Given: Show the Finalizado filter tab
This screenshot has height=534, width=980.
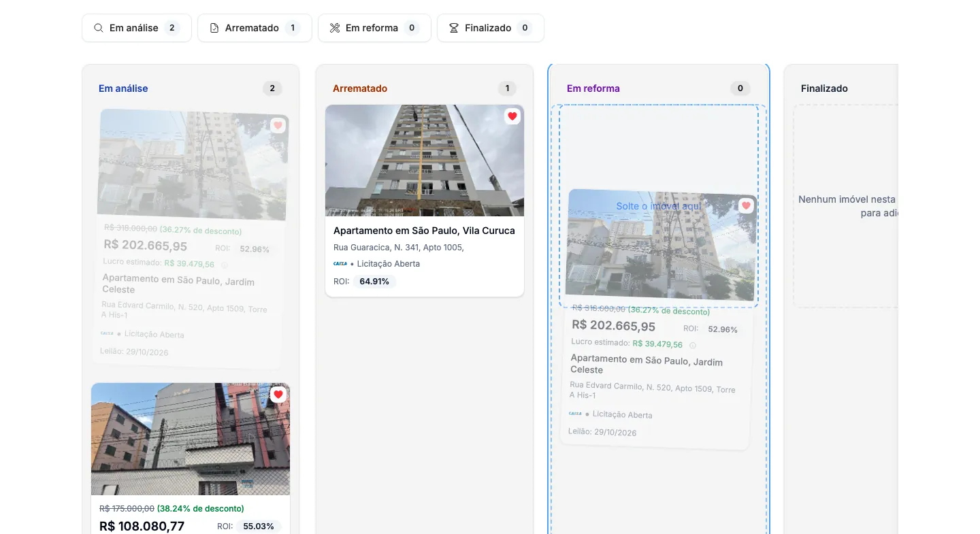Looking at the screenshot, I should pyautogui.click(x=491, y=28).
